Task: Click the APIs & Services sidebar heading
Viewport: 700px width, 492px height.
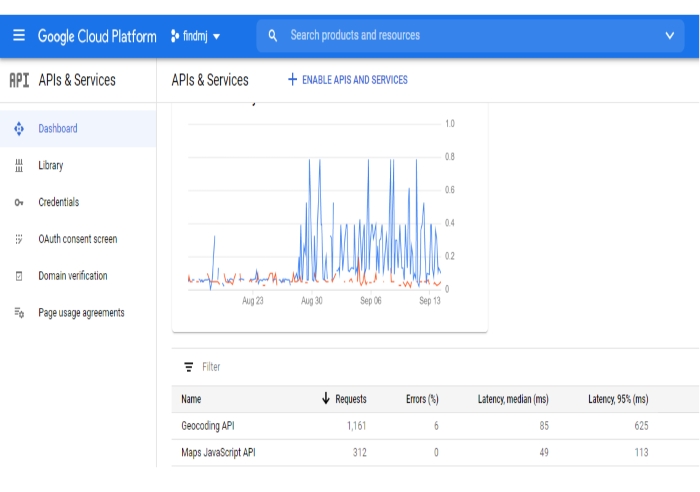Action: point(77,80)
